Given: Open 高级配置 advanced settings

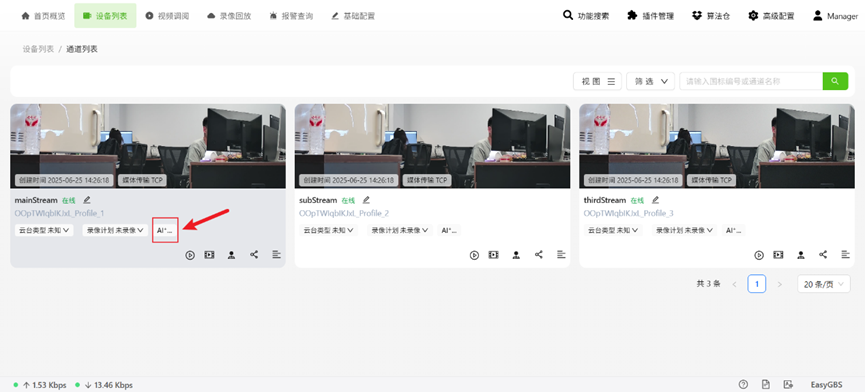Looking at the screenshot, I should [x=771, y=16].
